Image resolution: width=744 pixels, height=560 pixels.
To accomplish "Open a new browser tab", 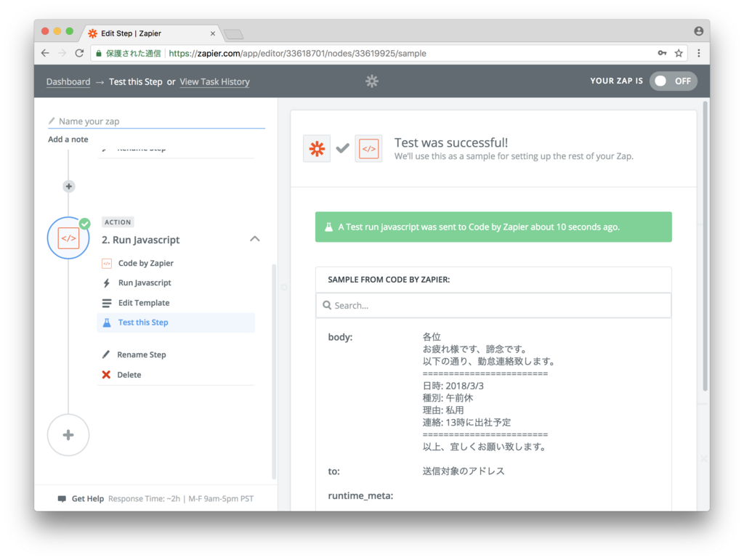I will click(233, 34).
